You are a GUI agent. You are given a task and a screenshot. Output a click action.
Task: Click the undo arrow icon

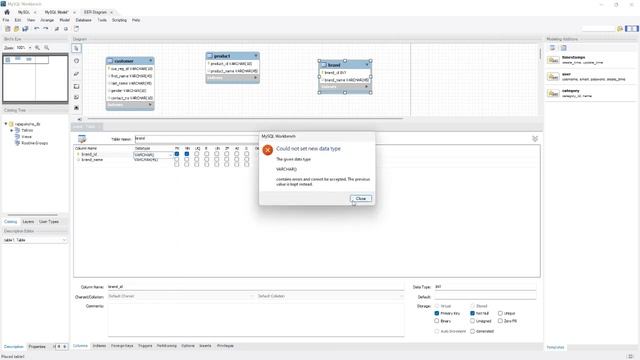37,29
